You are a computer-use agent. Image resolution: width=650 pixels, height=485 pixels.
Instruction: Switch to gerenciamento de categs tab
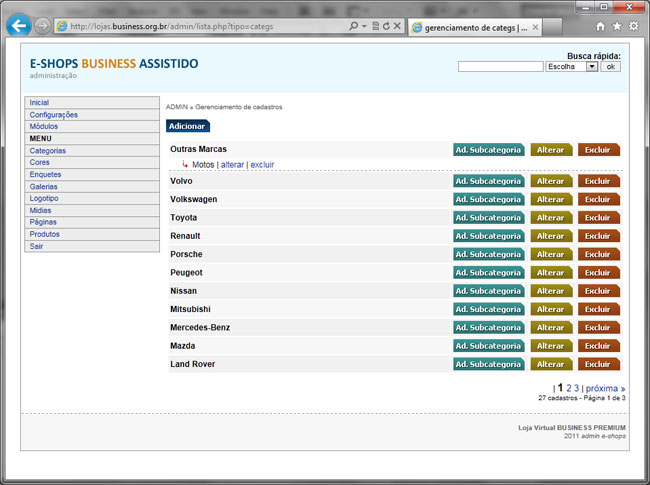(468, 26)
